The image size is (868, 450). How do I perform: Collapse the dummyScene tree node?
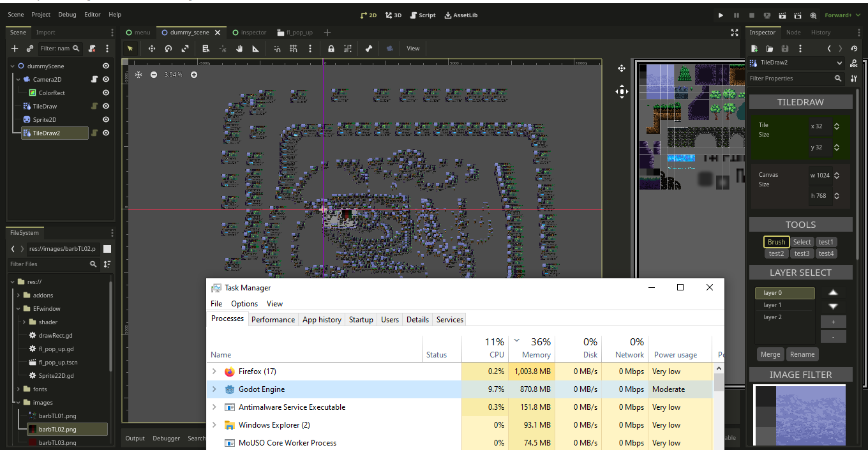coord(12,66)
